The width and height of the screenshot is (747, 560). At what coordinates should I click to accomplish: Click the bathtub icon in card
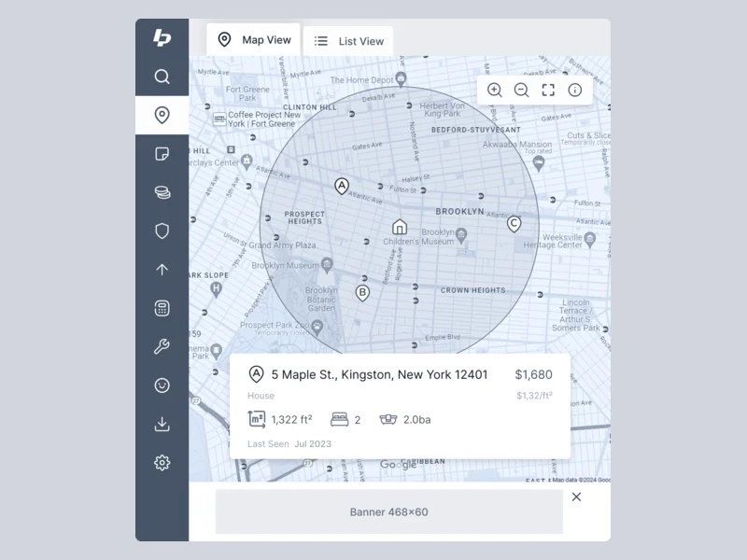(388, 419)
